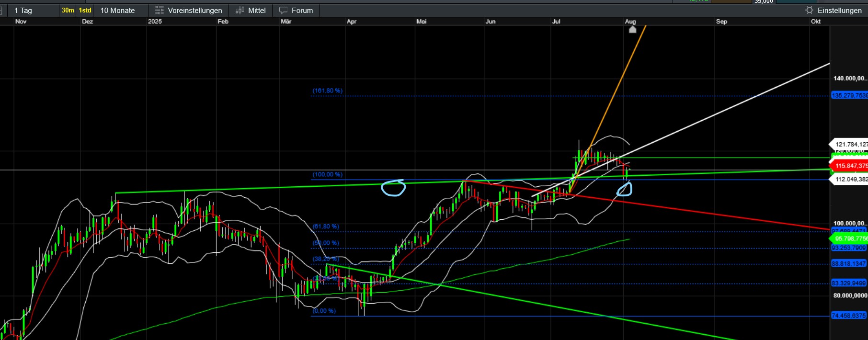Select the 0,00 % Fibonacci level label
This screenshot has height=340, width=868.
pos(324,311)
